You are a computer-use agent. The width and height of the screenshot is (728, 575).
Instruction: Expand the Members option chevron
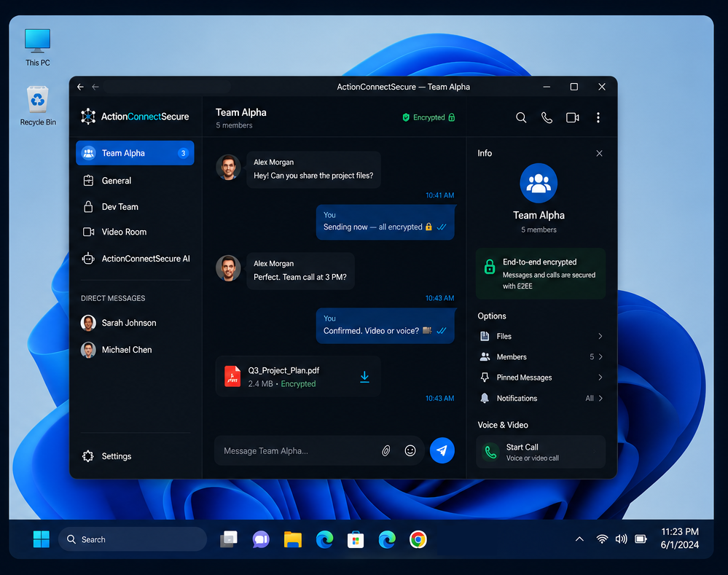click(600, 356)
